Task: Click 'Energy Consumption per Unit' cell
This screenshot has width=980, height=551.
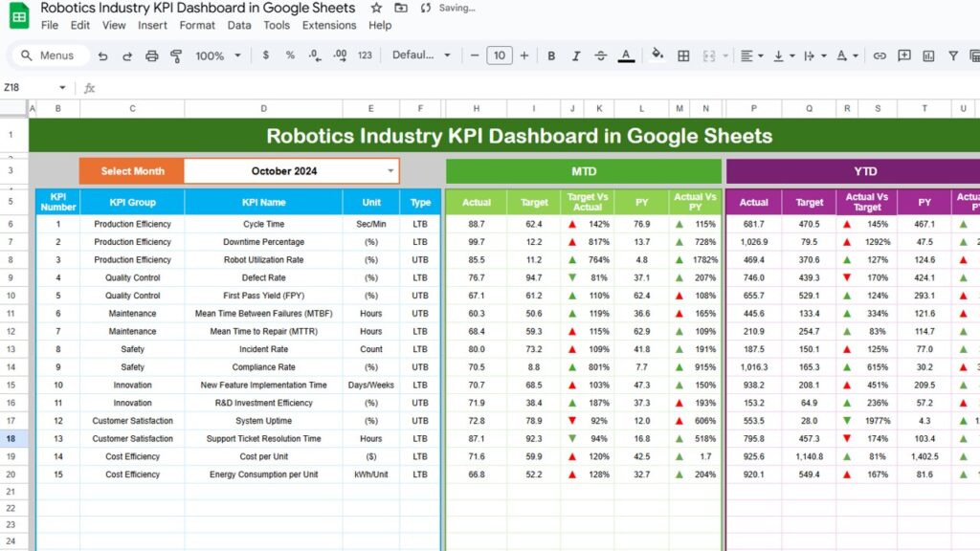Action: click(263, 474)
